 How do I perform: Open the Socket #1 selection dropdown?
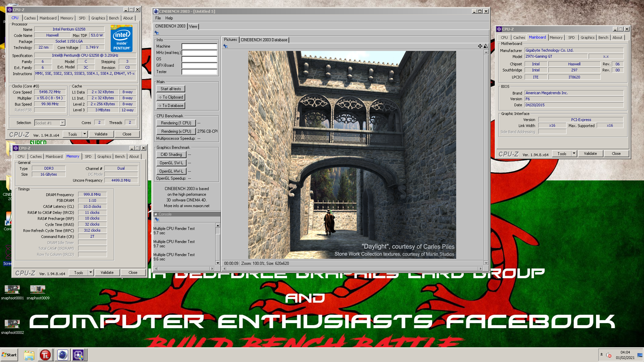pyautogui.click(x=62, y=123)
